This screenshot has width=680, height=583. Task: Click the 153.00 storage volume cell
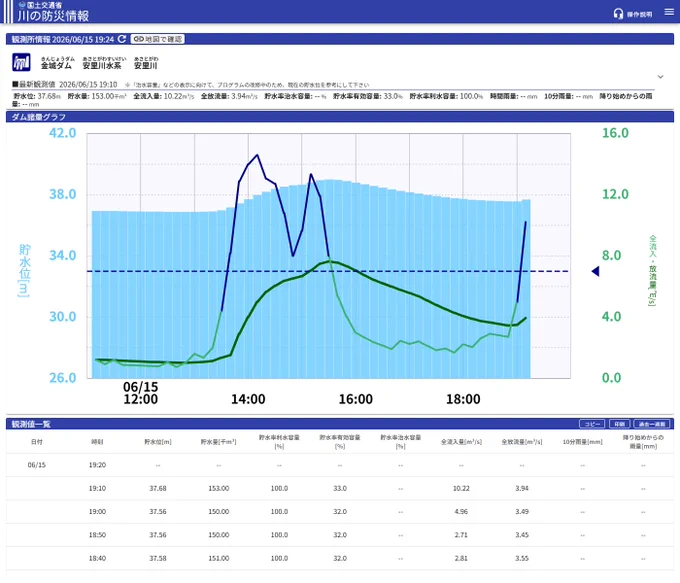click(x=219, y=488)
